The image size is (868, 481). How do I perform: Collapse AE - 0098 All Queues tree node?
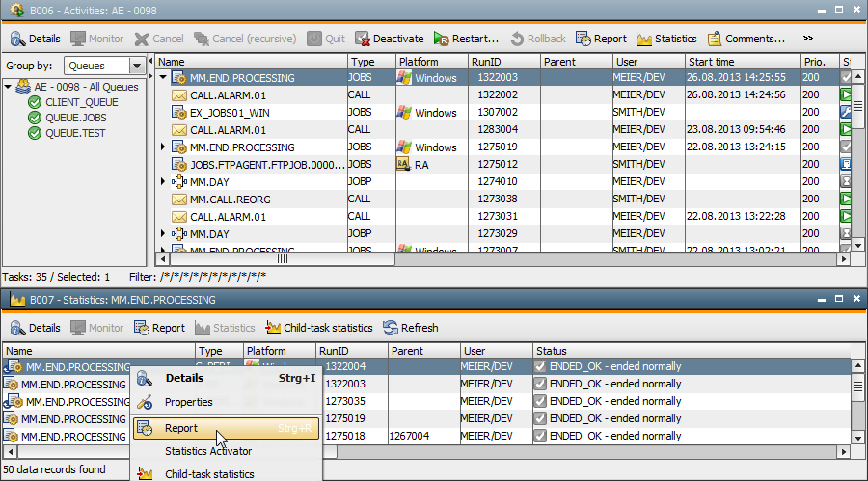point(9,87)
